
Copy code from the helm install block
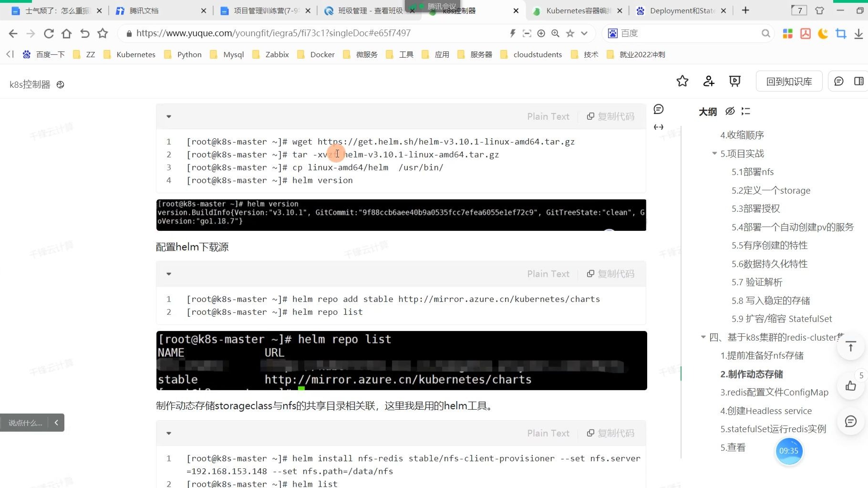point(610,433)
